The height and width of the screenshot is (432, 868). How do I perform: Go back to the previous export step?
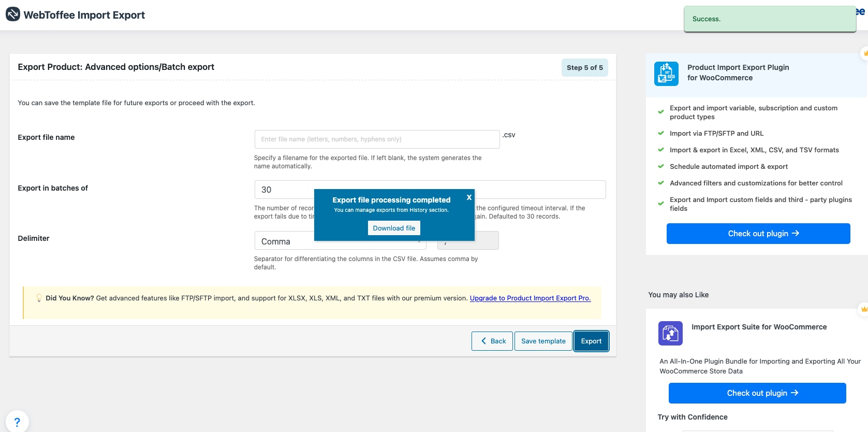pos(492,341)
